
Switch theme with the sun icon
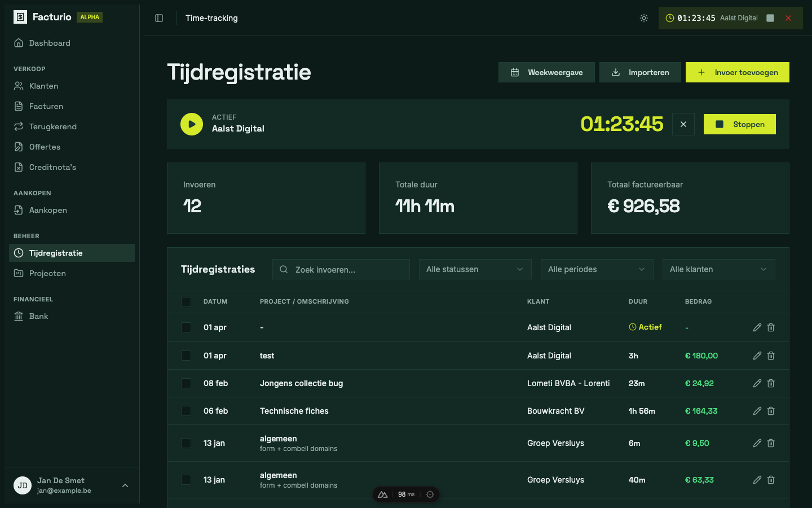[644, 18]
